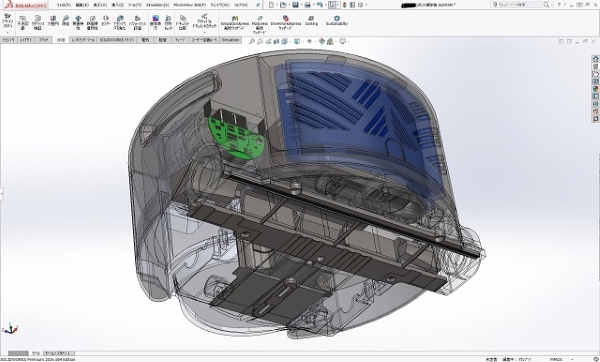The image size is (600, 362).
Task: Open the Interference Detection tool
Action: 23,23
